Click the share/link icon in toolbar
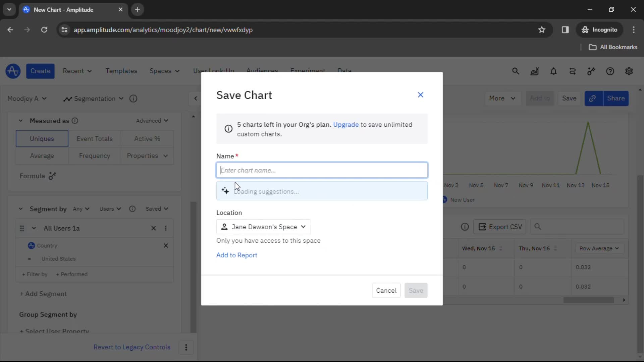 (594, 98)
